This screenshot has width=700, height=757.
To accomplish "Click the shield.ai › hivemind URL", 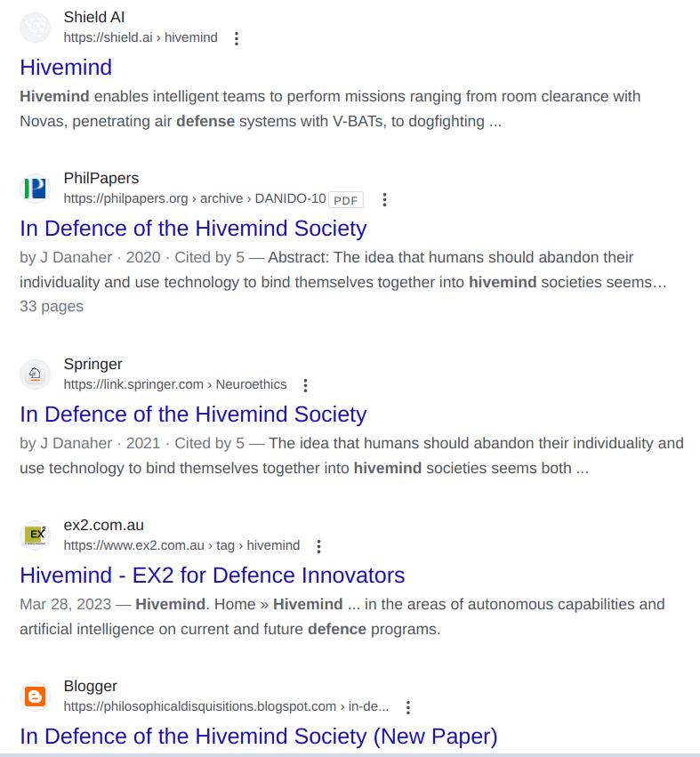I will tap(141, 38).
